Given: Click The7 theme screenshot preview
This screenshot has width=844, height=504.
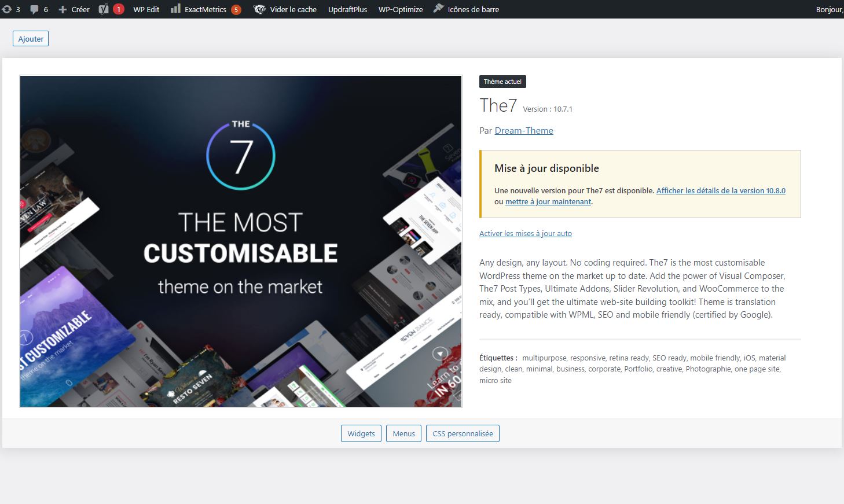Looking at the screenshot, I should 241,241.
